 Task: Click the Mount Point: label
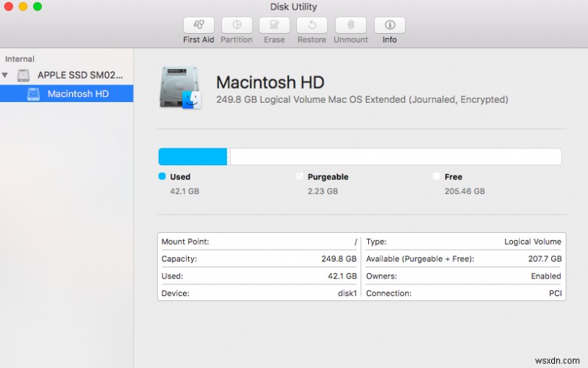click(185, 242)
